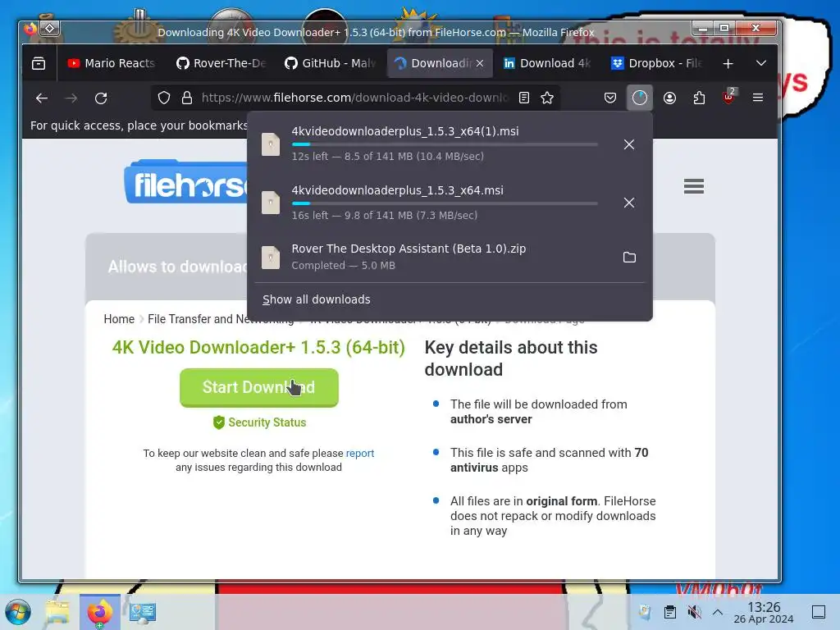Image resolution: width=840 pixels, height=630 pixels.
Task: Switch to the Mario Reacts YouTube tab
Action: pyautogui.click(x=112, y=63)
